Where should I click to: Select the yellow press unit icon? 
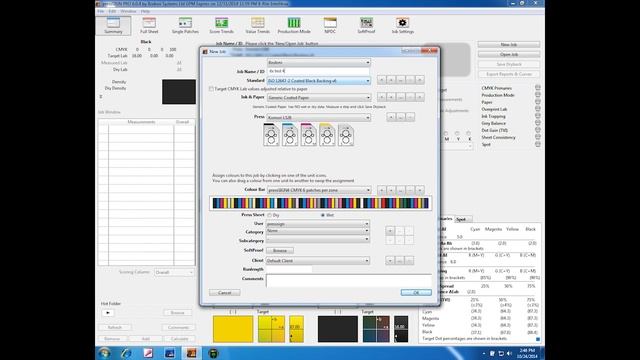[327, 135]
